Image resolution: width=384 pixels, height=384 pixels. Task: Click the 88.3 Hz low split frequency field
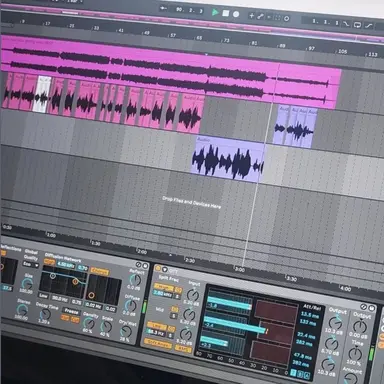pos(155,332)
